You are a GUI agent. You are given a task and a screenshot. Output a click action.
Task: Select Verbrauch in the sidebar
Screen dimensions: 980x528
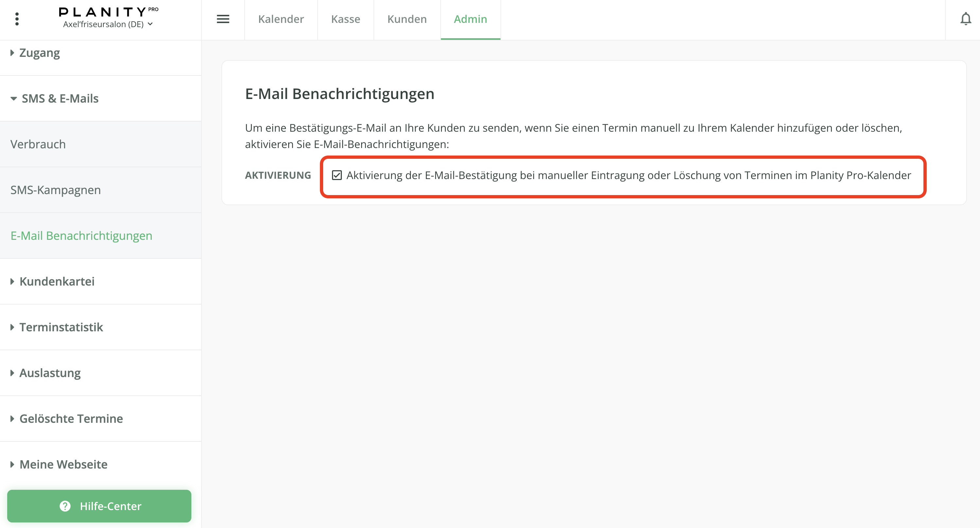tap(38, 144)
